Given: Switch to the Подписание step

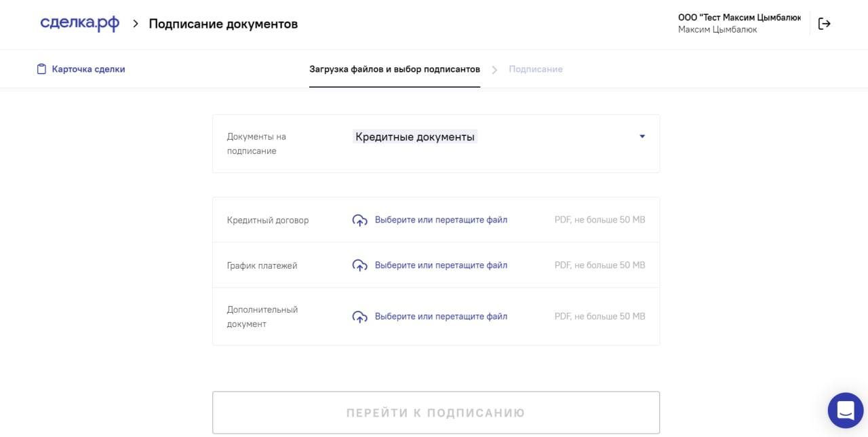Looking at the screenshot, I should point(536,69).
